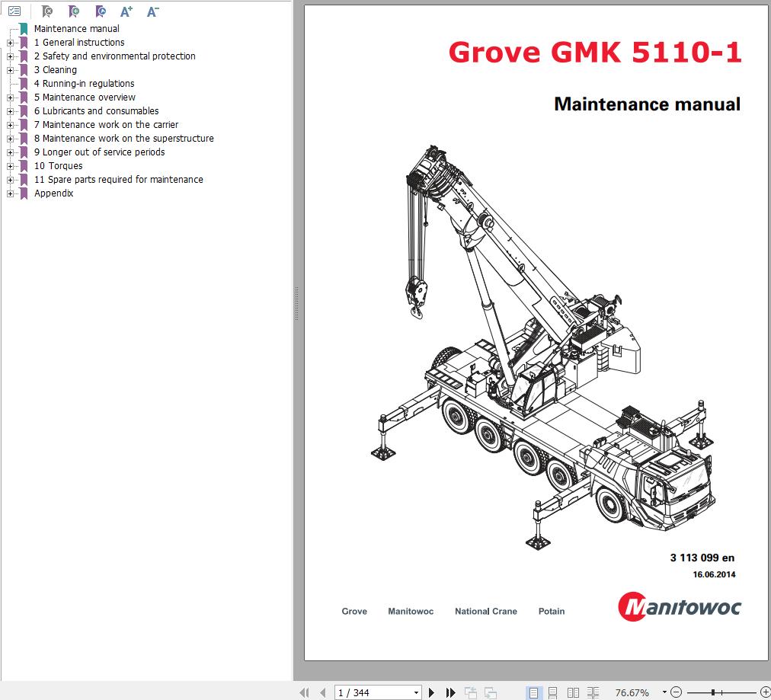Expand '1 General instructions' bookmark
The height and width of the screenshot is (700, 771).
(11, 43)
